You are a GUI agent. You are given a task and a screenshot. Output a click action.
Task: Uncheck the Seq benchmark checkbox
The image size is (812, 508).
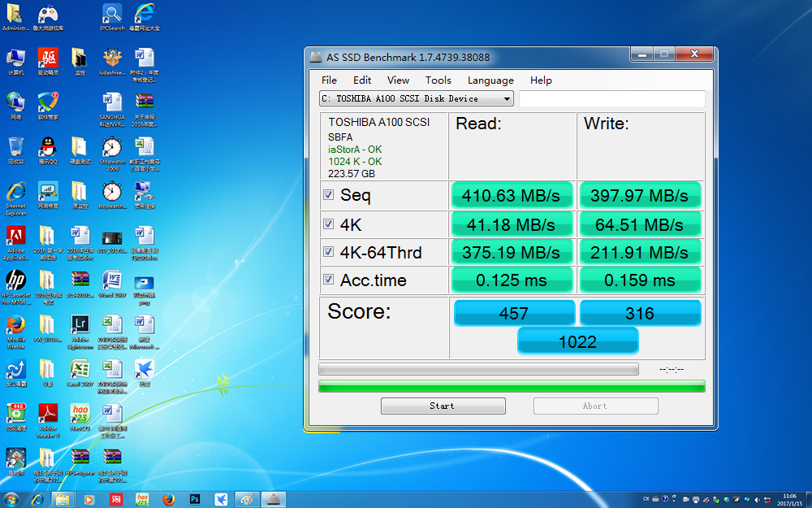328,194
